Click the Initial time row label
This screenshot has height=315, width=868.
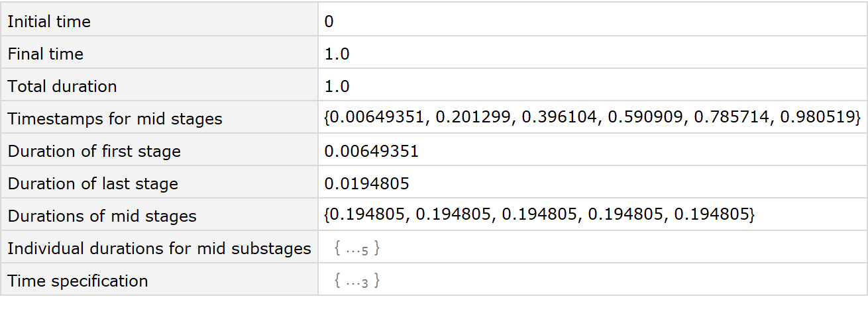49,22
